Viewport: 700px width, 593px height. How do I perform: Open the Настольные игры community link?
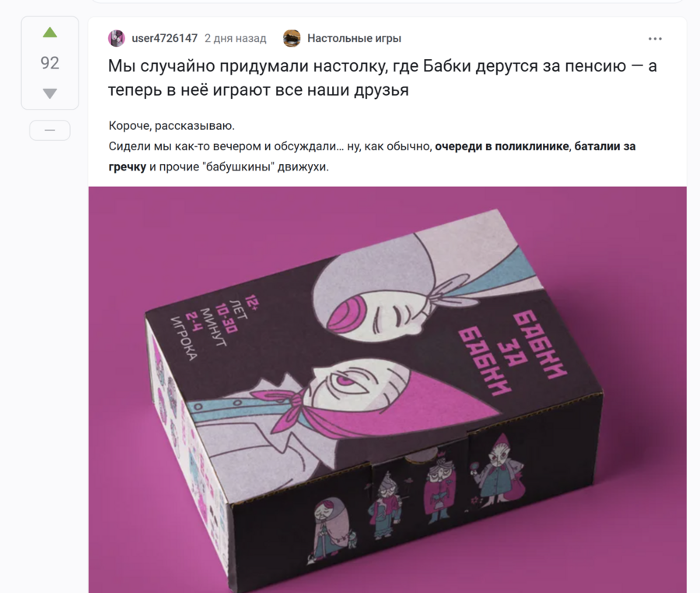pos(354,38)
